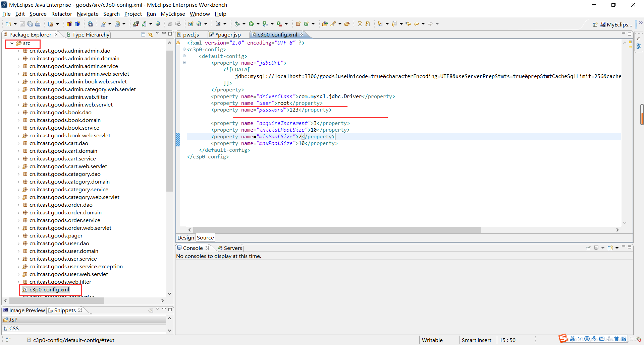Click the Open Task folder icon
Screen dimensions: 644x345
click(347, 24)
